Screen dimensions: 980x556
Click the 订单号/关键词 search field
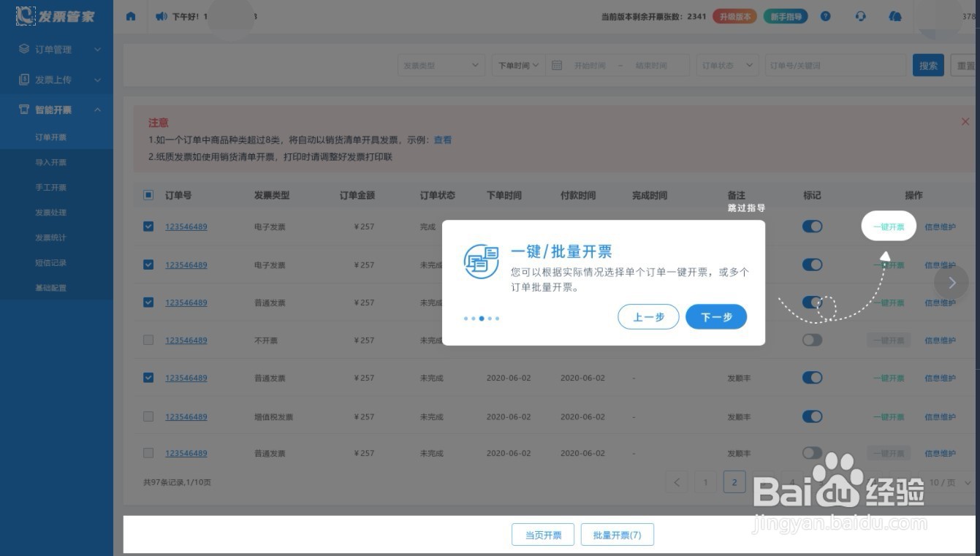(835, 65)
